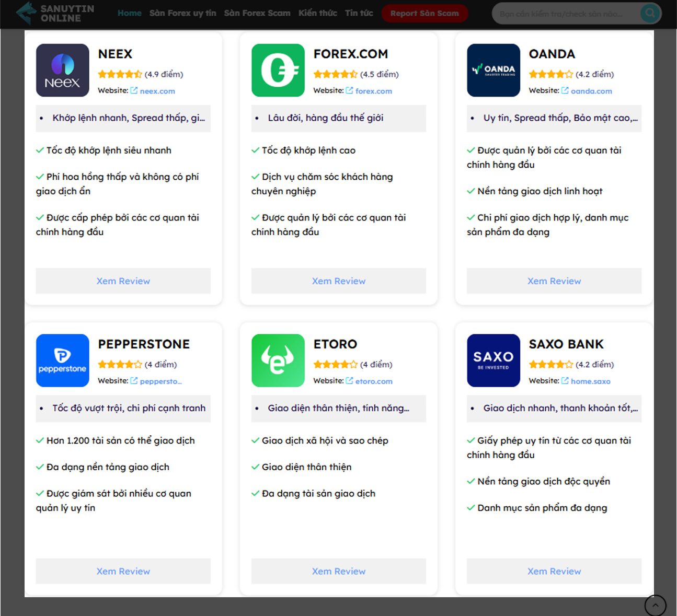
Task: Open Xem Review for PEPPERSTONE
Action: [x=123, y=571]
